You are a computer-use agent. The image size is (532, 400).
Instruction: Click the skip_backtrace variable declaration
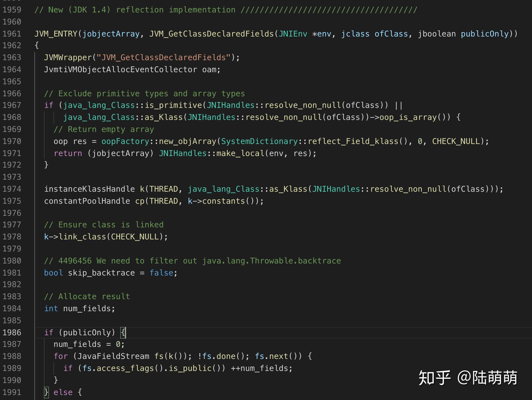click(101, 273)
